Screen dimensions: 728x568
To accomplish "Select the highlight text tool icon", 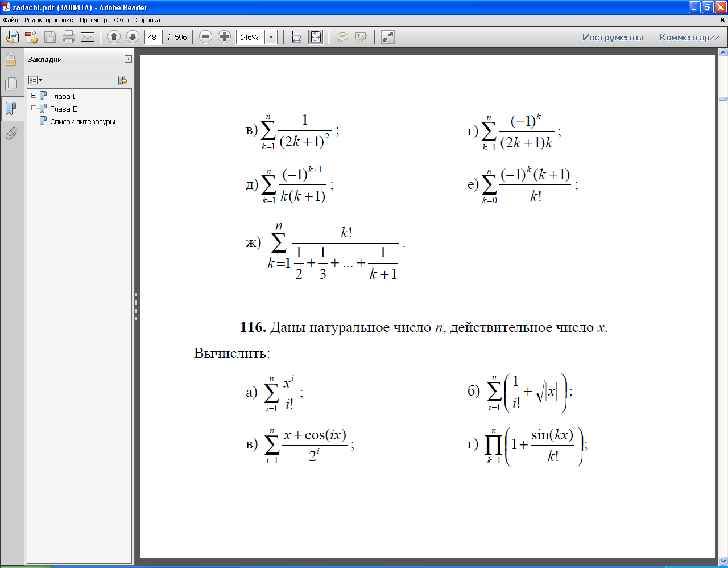I will [x=361, y=37].
